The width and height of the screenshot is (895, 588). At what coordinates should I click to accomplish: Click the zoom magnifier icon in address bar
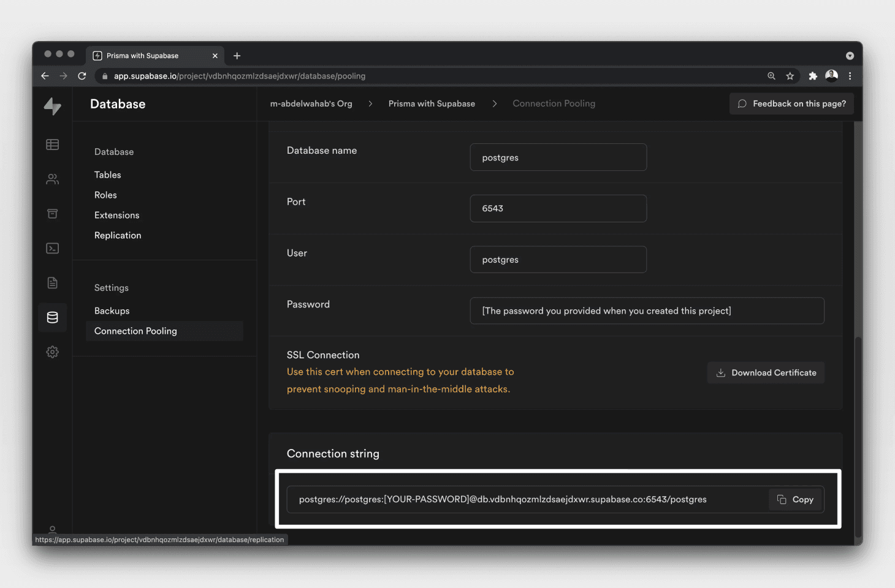point(771,76)
